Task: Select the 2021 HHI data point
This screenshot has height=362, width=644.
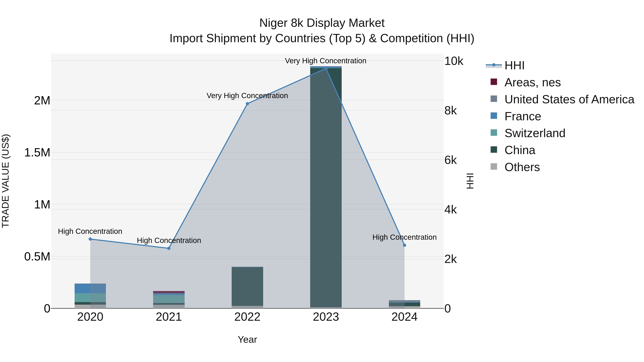Action: (x=169, y=248)
